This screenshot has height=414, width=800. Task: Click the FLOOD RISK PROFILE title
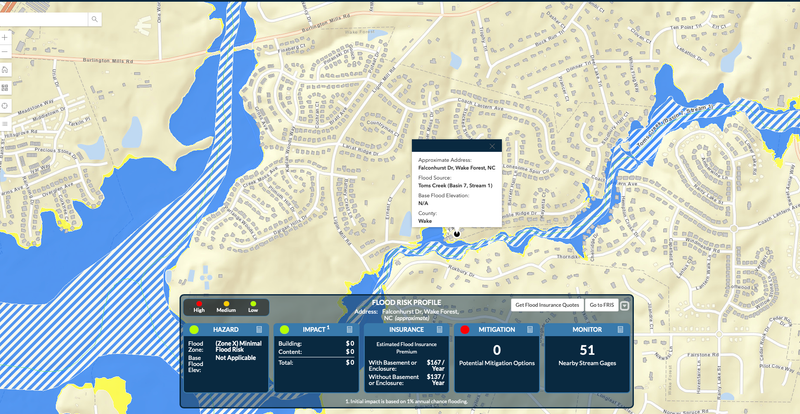click(x=407, y=303)
